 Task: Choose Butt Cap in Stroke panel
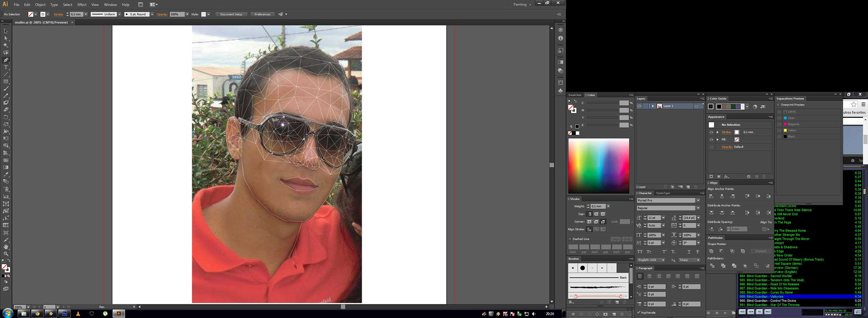click(x=590, y=214)
